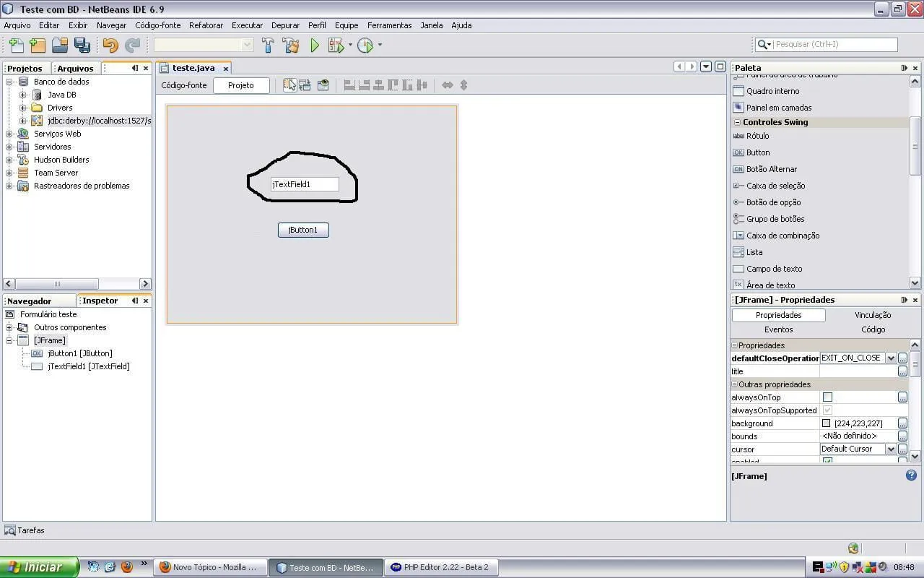Pick Caixa de seleção from the palette
This screenshot has width=924, height=578.
click(769, 186)
